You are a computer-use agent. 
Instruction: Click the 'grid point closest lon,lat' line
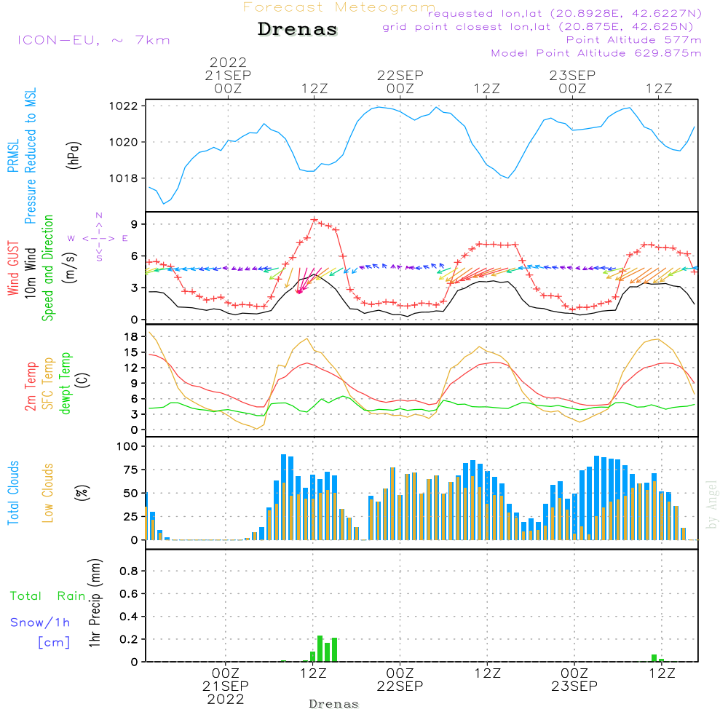[538, 27]
